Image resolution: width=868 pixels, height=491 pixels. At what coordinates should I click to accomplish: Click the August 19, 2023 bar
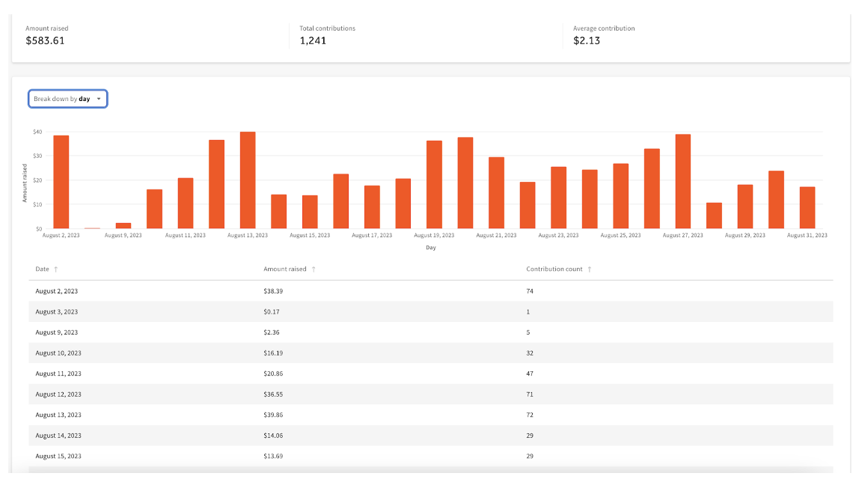(434, 184)
